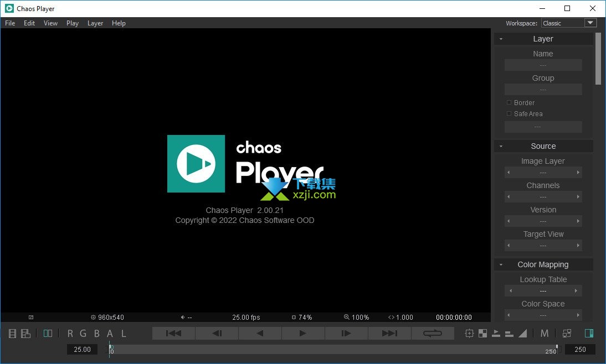Jump to the first frame
Screen dimensions: 606x364
tap(173, 333)
